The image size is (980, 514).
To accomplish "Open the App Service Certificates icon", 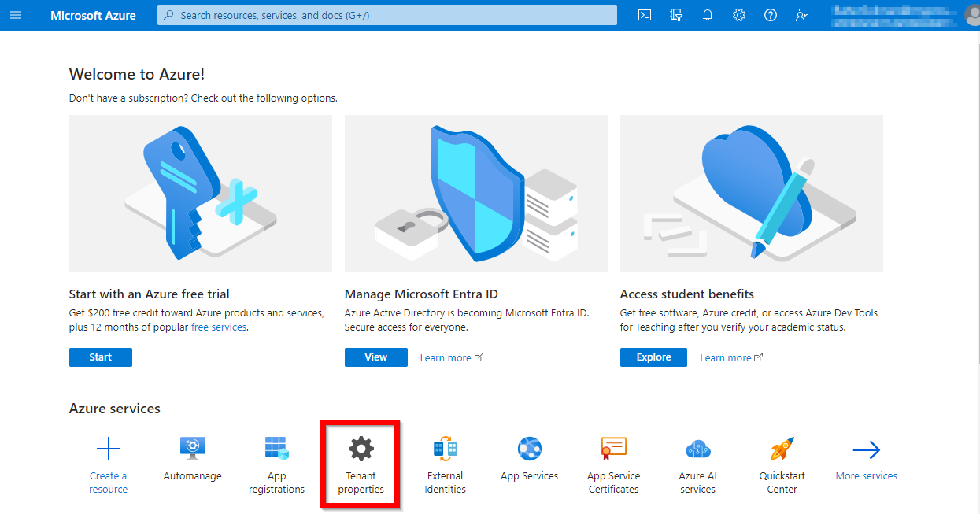I will [x=614, y=449].
